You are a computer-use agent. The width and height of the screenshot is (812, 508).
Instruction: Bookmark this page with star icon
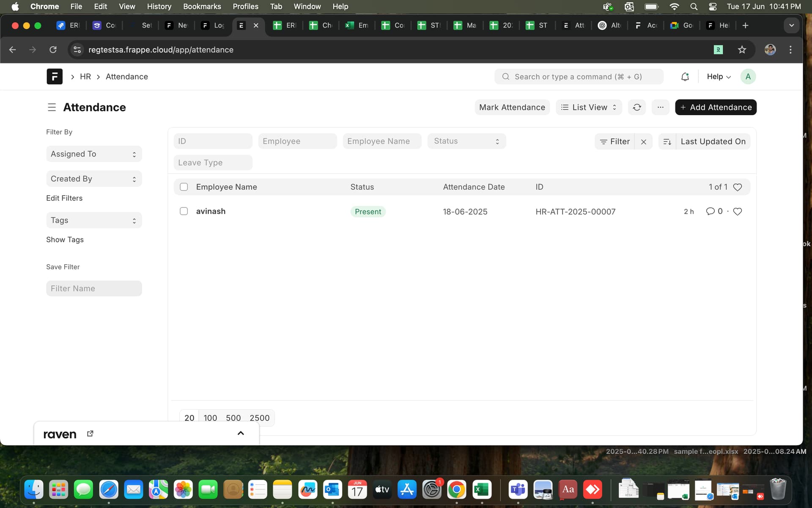pos(742,50)
